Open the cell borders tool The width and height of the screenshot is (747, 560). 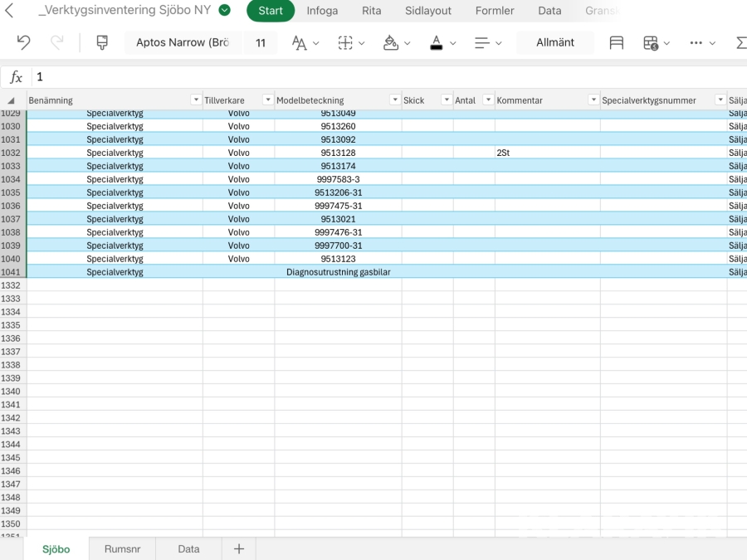(345, 42)
